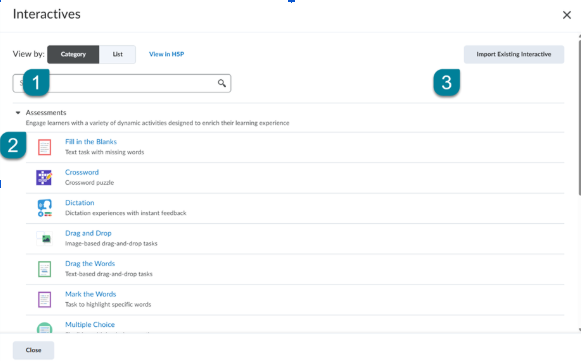This screenshot has height=361, width=581.
Task: Switch view to List
Action: pyautogui.click(x=117, y=54)
